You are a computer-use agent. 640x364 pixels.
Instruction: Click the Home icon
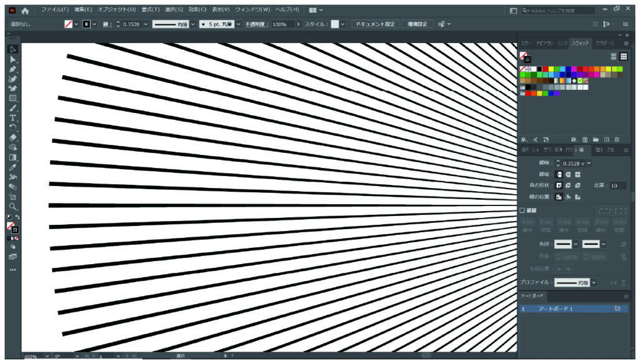(25, 11)
